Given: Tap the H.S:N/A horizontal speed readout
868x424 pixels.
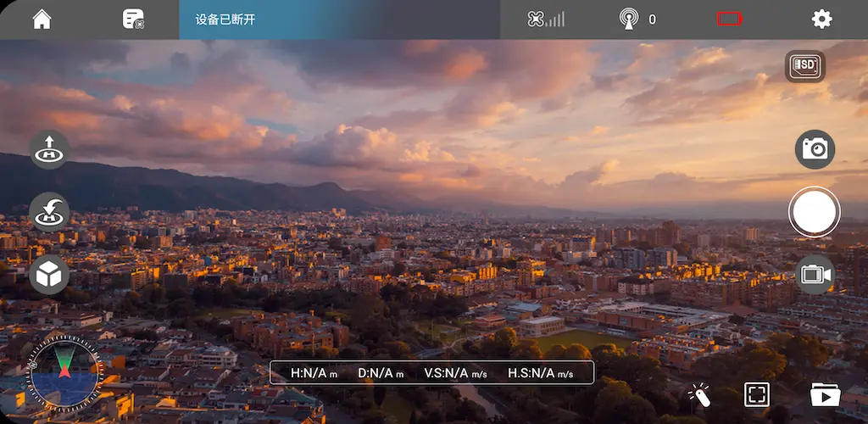Looking at the screenshot, I should (540, 373).
